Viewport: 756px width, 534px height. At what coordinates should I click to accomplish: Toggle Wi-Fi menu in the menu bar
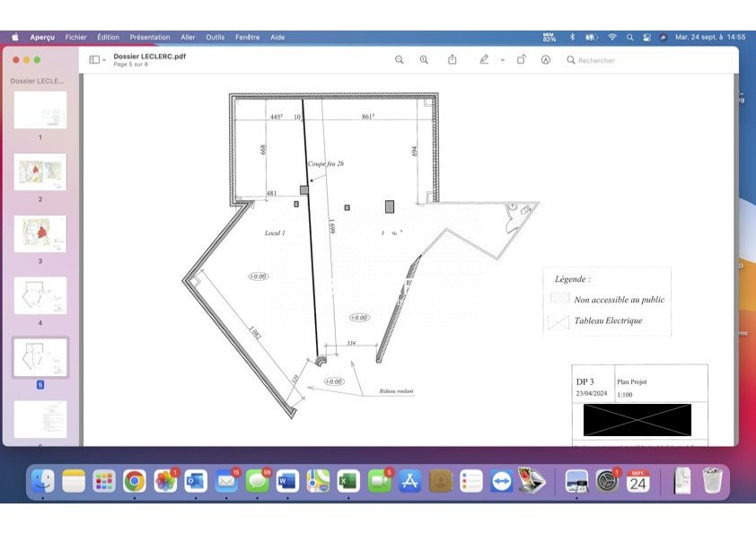[612, 38]
